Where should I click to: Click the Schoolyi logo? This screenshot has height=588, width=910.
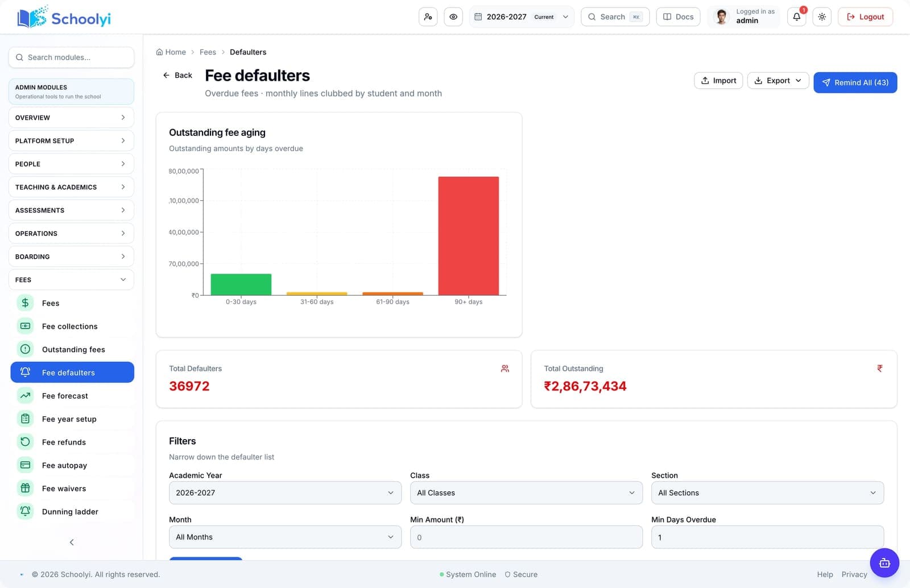tap(64, 17)
